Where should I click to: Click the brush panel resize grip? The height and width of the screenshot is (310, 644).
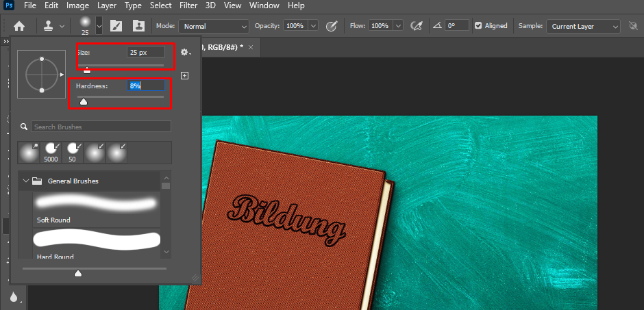tap(195, 279)
